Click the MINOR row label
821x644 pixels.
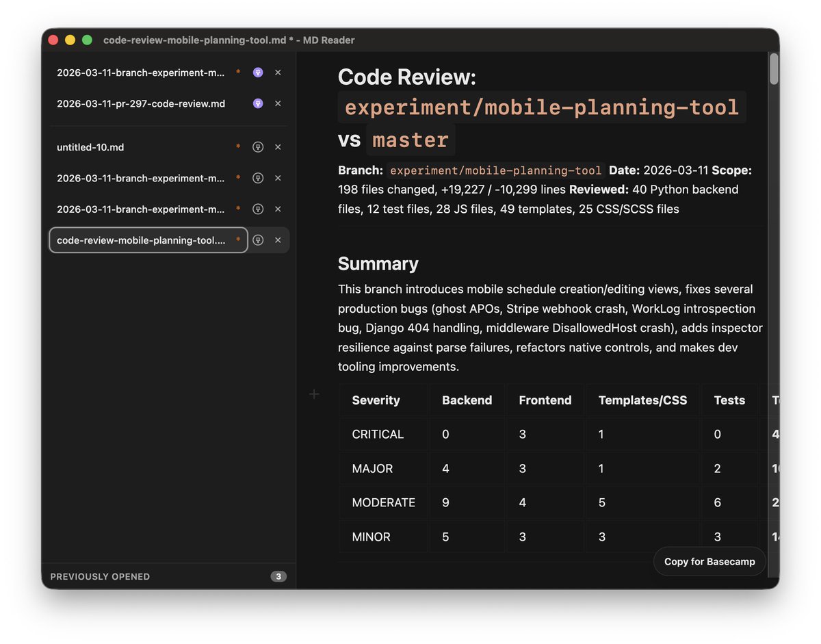point(372,537)
